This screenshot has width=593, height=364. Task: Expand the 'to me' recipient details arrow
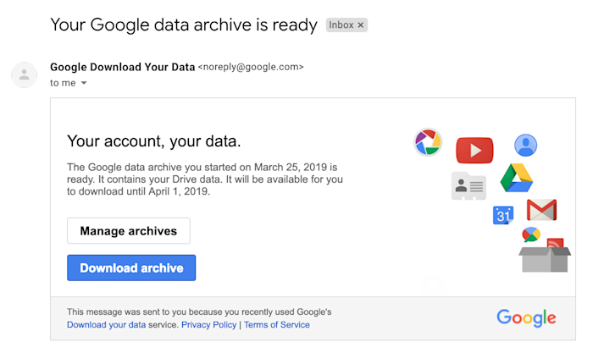tap(84, 83)
